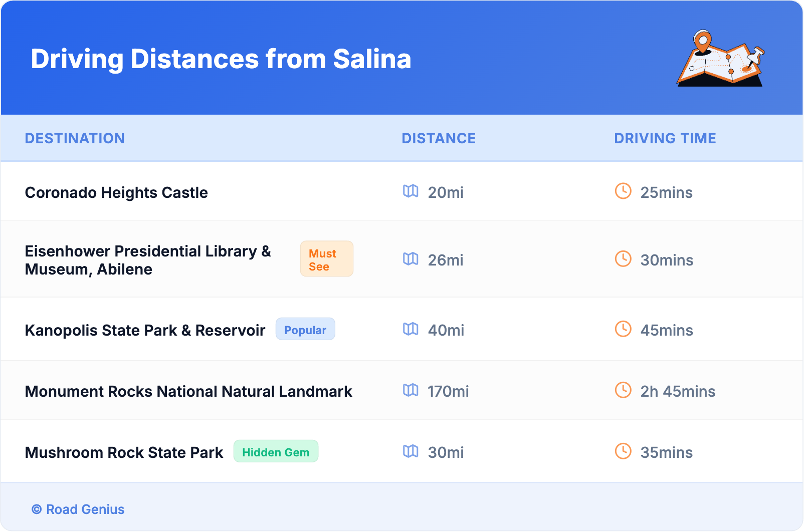
Task: Click the map icon beside 40mi
Action: [411, 329]
